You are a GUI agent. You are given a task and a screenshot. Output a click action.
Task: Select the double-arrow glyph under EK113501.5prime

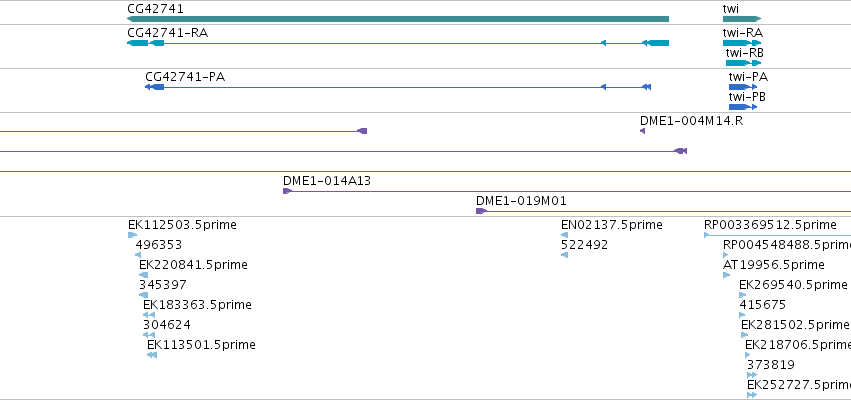[x=152, y=355]
